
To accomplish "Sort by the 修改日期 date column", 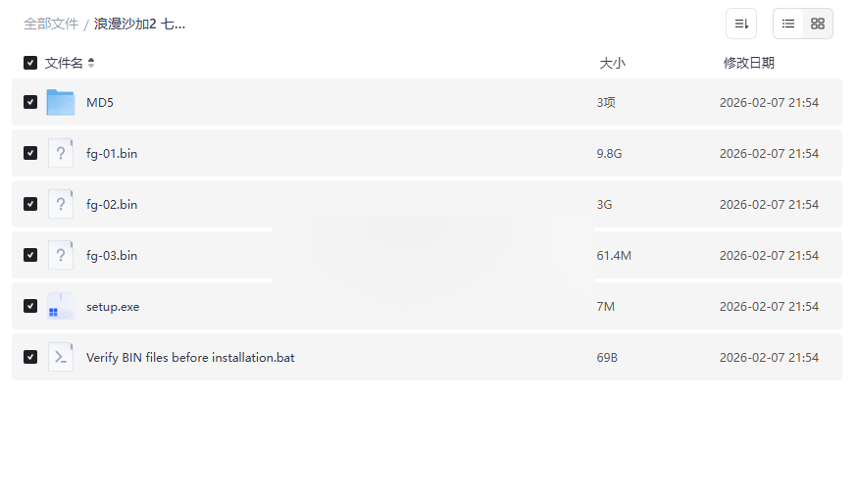I will (x=749, y=63).
